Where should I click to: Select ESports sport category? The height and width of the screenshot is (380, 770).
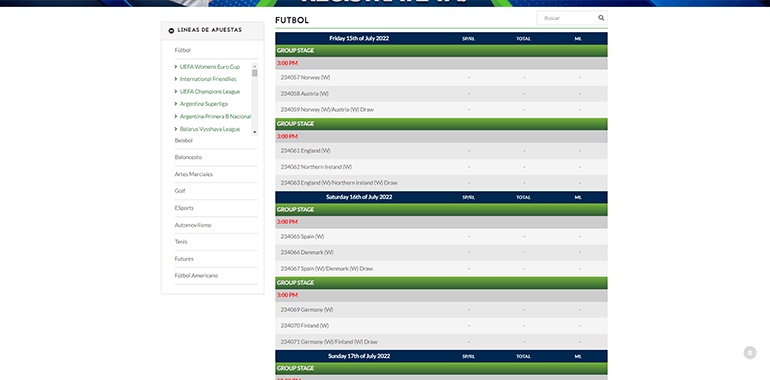(x=184, y=208)
